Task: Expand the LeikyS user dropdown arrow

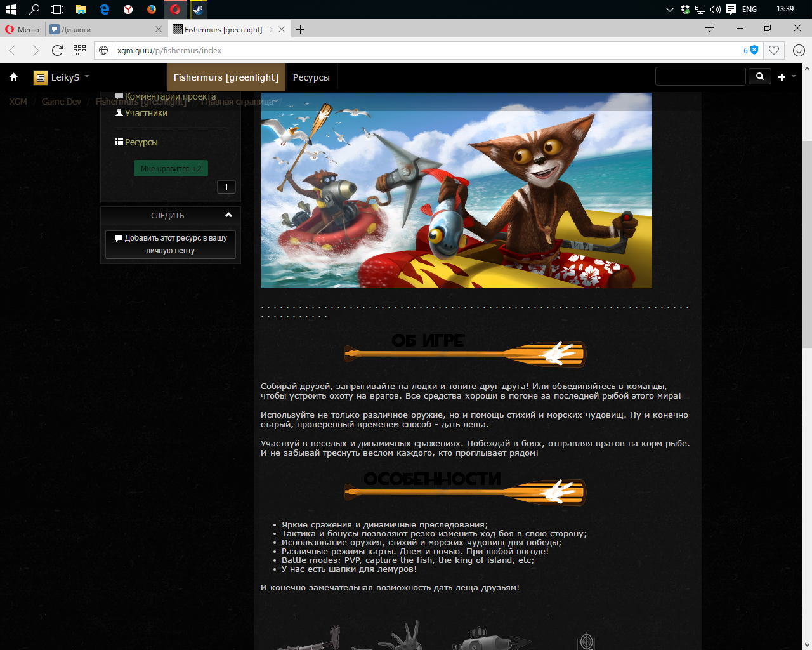Action: point(87,77)
